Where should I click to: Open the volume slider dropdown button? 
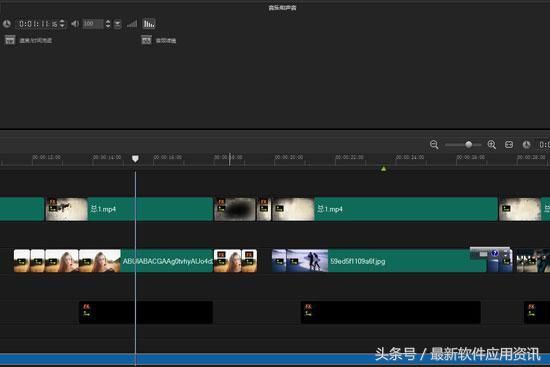point(118,24)
